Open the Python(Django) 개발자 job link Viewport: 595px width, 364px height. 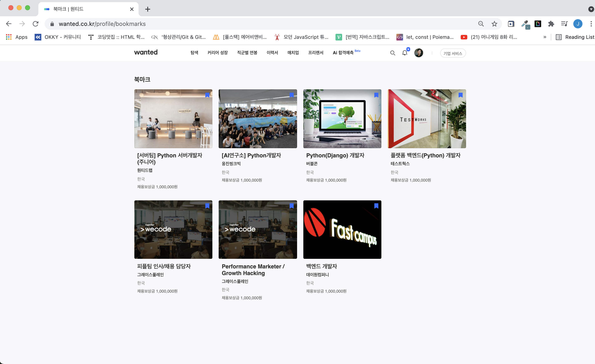coord(335,155)
